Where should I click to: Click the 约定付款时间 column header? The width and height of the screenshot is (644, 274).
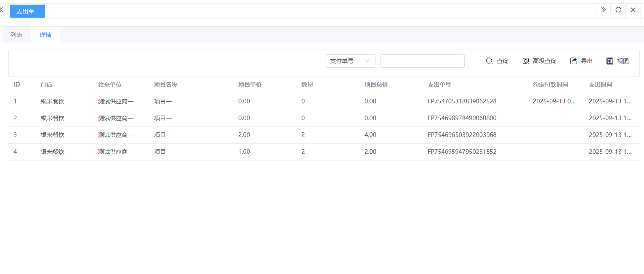(x=550, y=84)
